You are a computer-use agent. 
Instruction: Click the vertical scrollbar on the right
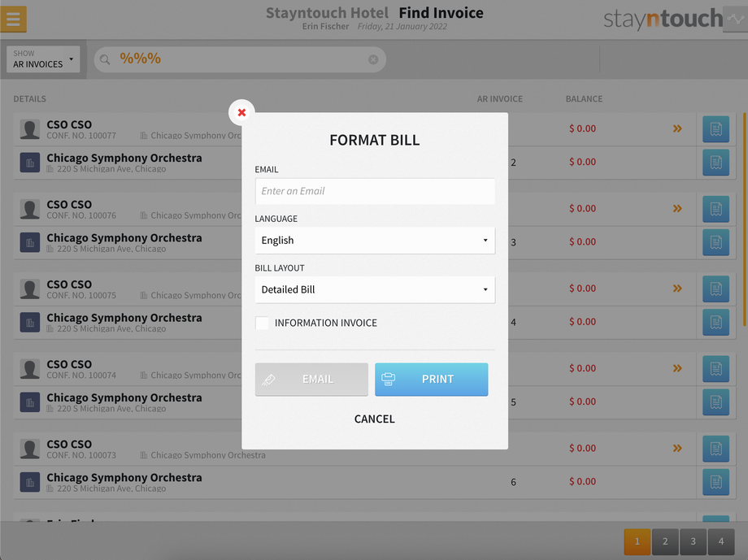[744, 219]
